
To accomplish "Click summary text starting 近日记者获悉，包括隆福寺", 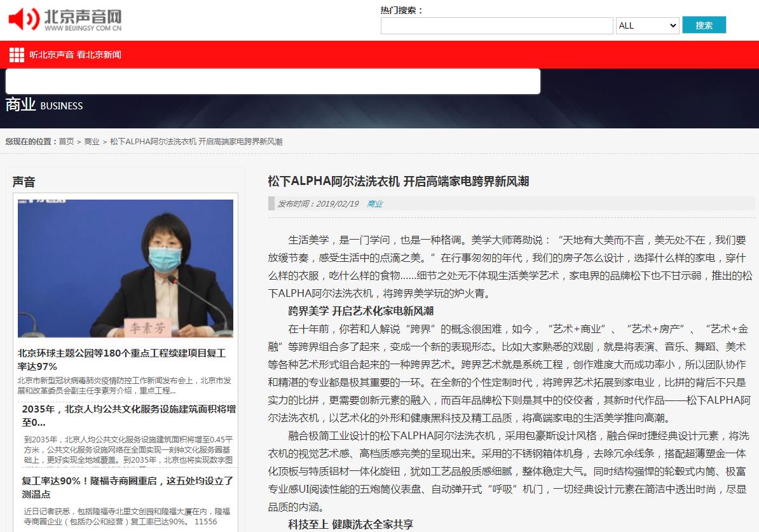I will tap(127, 517).
